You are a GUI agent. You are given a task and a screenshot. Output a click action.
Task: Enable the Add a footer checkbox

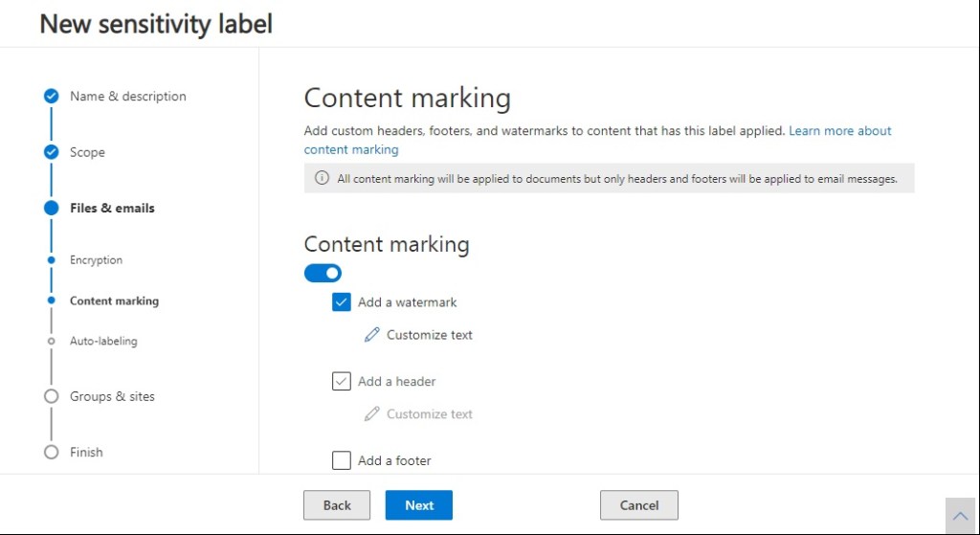point(342,460)
